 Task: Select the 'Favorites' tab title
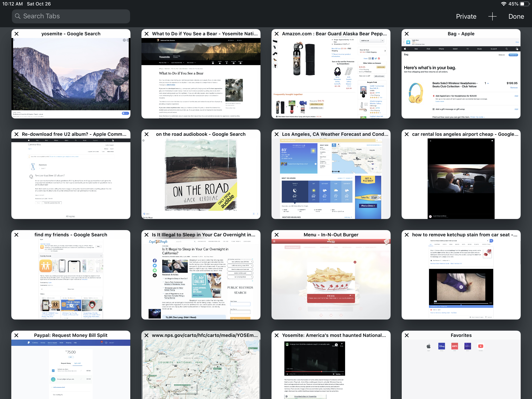[461, 335]
